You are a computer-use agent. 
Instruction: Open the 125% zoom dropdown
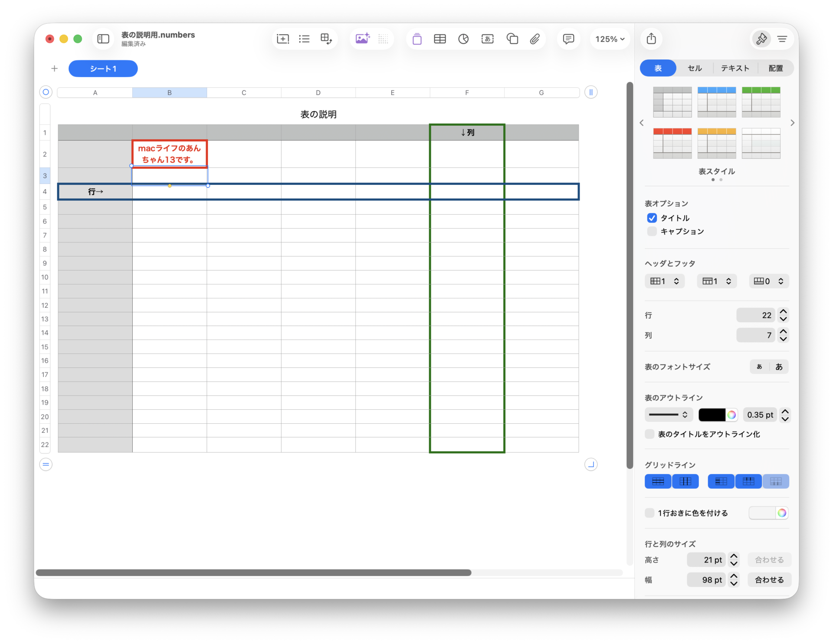pyautogui.click(x=610, y=39)
